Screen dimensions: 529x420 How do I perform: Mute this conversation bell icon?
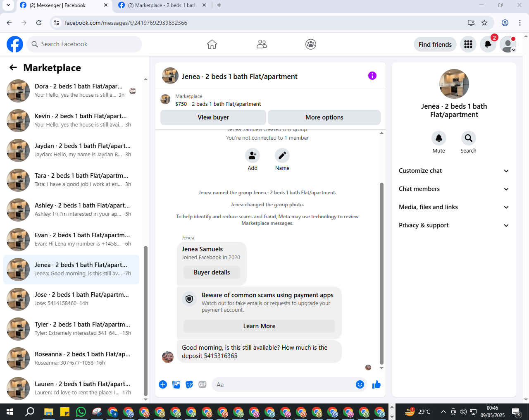pyautogui.click(x=439, y=138)
